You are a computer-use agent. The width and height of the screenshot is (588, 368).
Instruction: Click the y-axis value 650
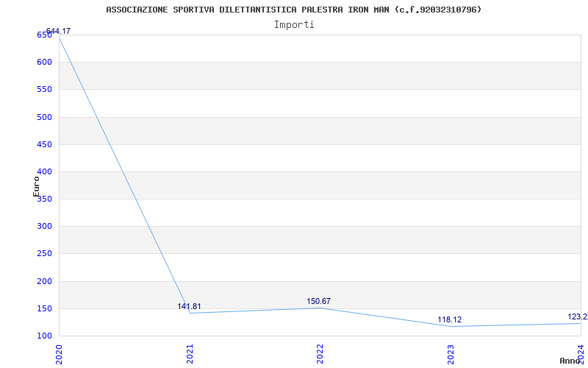pyautogui.click(x=44, y=35)
